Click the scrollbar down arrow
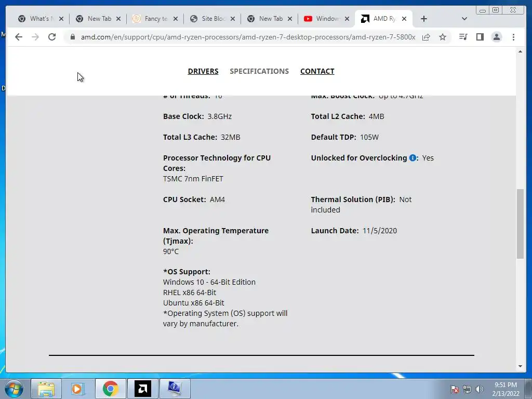Image resolution: width=532 pixels, height=399 pixels. 520,366
